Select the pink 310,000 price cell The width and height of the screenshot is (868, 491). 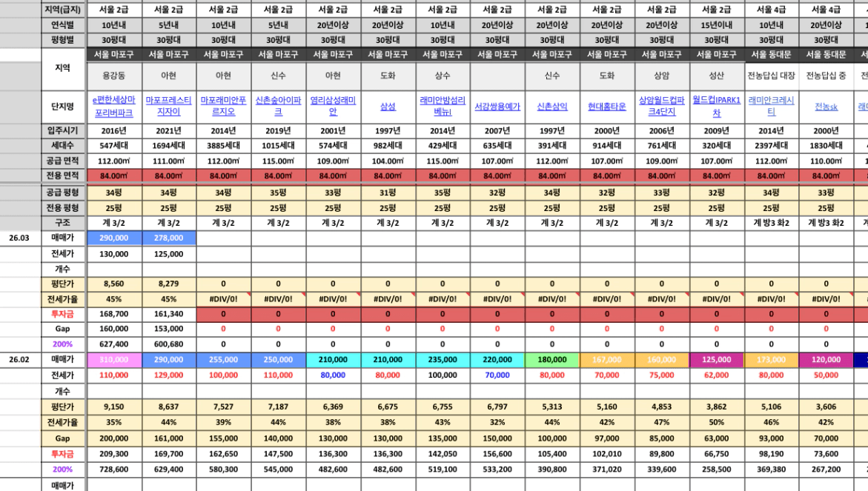[114, 359]
